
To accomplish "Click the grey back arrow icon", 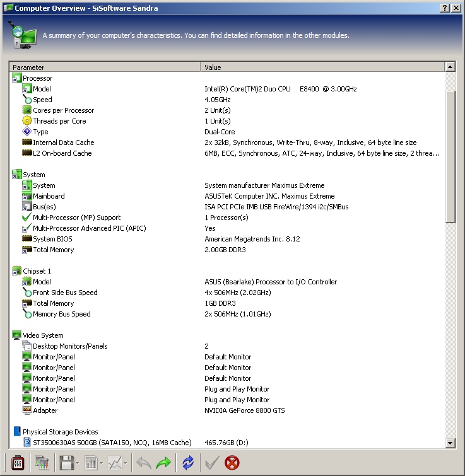I will click(144, 463).
